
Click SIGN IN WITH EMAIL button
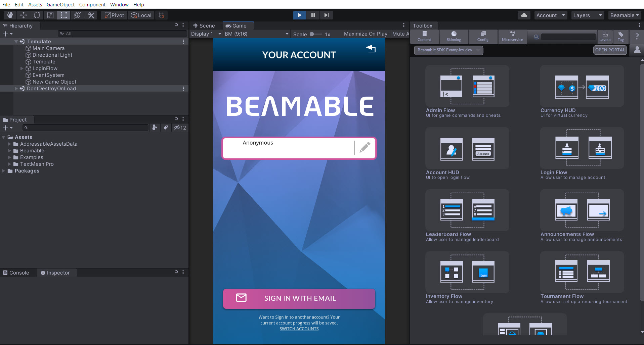[x=299, y=298]
